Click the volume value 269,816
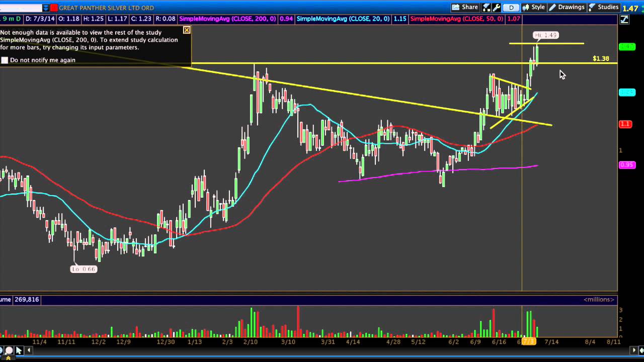 click(x=27, y=299)
